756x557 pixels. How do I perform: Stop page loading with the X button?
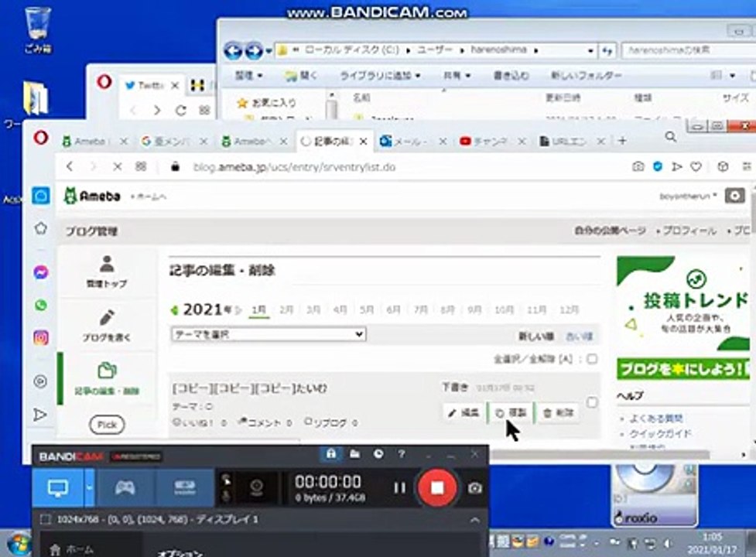[117, 167]
